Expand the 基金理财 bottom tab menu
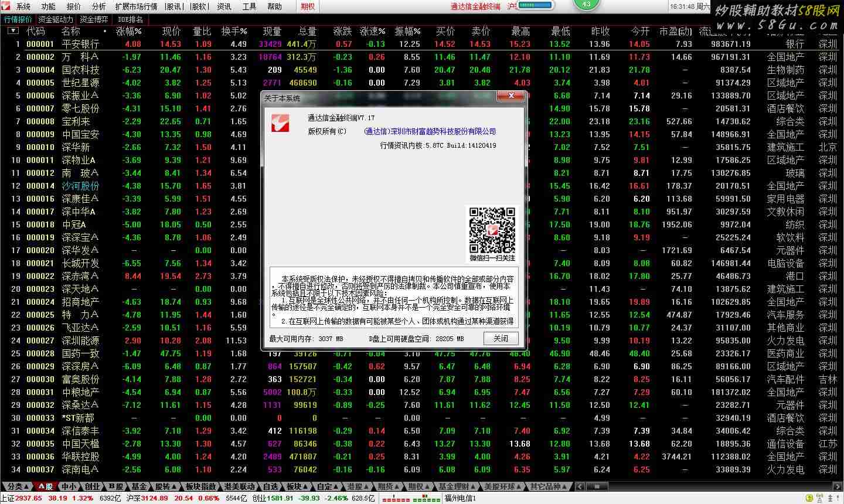This screenshot has width=844, height=504. 458,486
